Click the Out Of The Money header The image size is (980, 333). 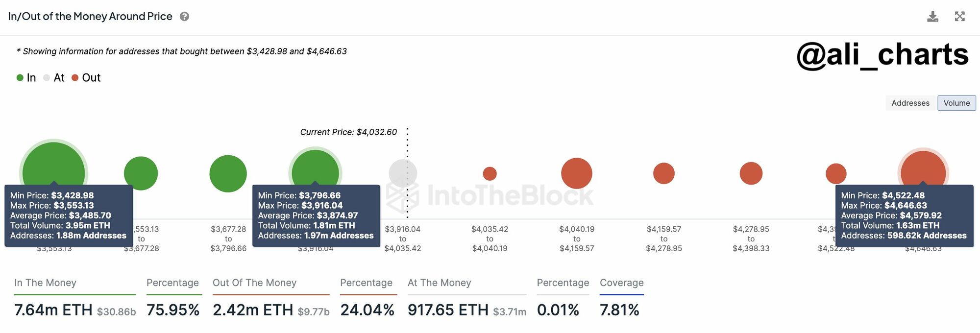[254, 283]
